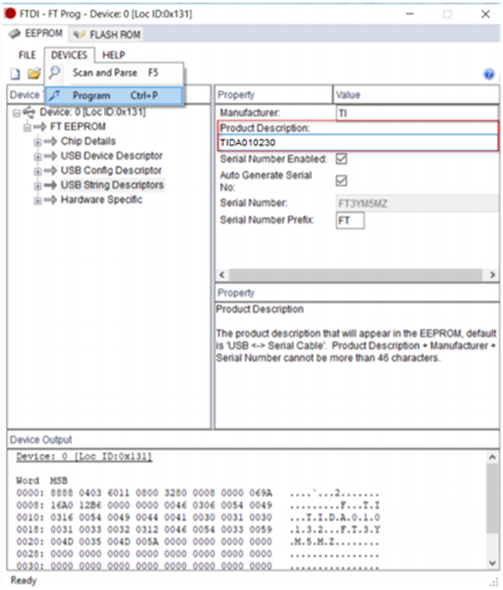This screenshot has height=590, width=503.
Task: Click the Device Output scroll down arrow
Action: (x=492, y=563)
